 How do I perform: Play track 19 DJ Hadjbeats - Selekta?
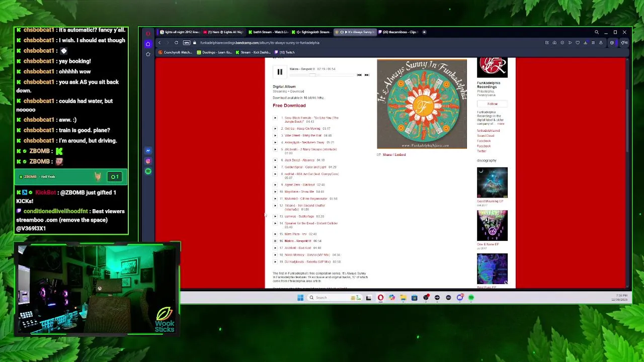point(275,262)
